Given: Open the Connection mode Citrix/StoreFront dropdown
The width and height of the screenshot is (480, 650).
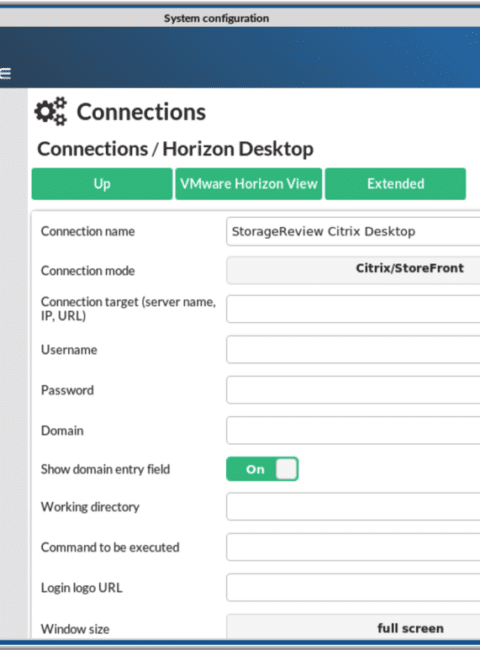Looking at the screenshot, I should point(353,270).
